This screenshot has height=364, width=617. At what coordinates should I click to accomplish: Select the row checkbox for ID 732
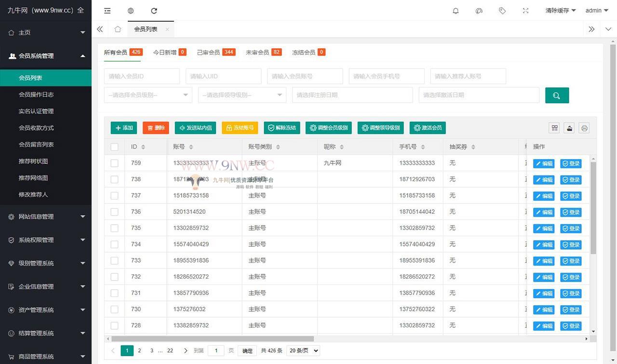114,277
